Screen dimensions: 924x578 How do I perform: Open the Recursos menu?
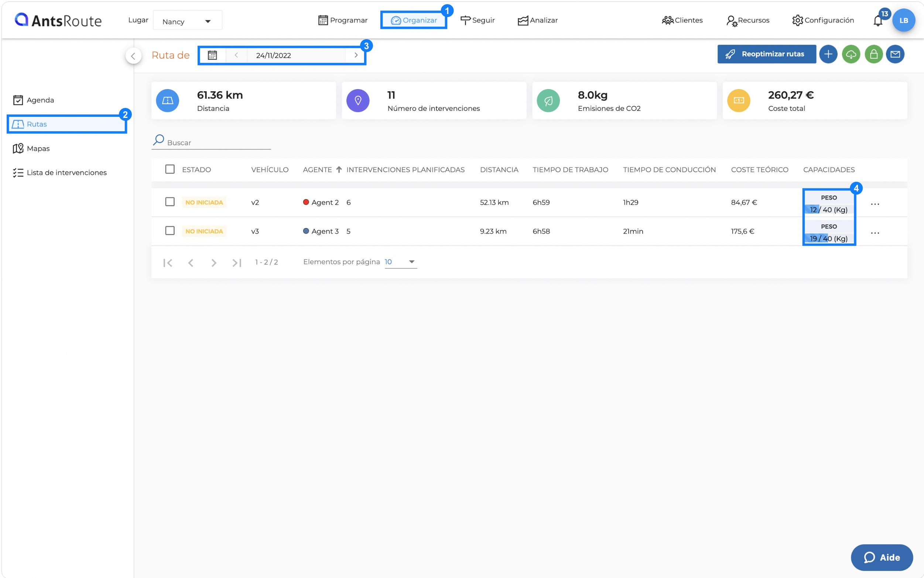pyautogui.click(x=747, y=20)
